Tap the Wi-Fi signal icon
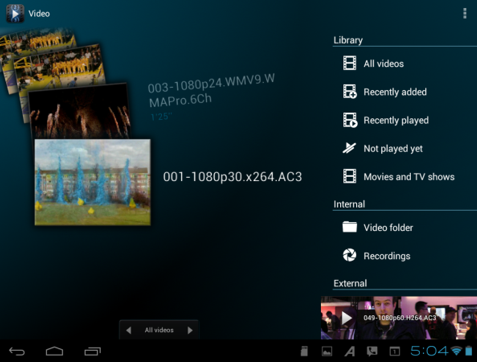Image resolution: width=477 pixels, height=362 pixels. [456, 351]
